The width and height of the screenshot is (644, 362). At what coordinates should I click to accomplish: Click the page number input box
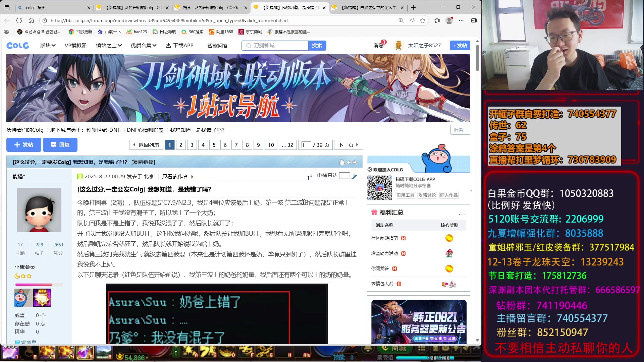306,145
